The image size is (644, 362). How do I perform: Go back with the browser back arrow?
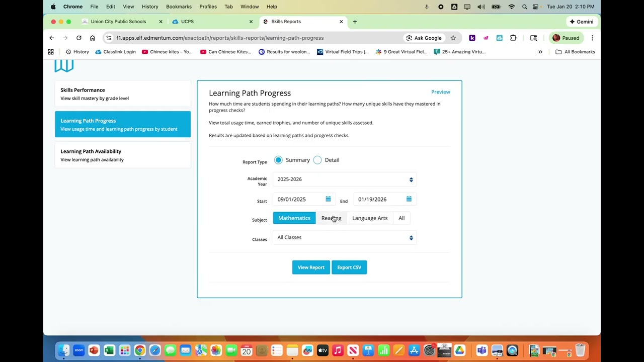(x=51, y=38)
